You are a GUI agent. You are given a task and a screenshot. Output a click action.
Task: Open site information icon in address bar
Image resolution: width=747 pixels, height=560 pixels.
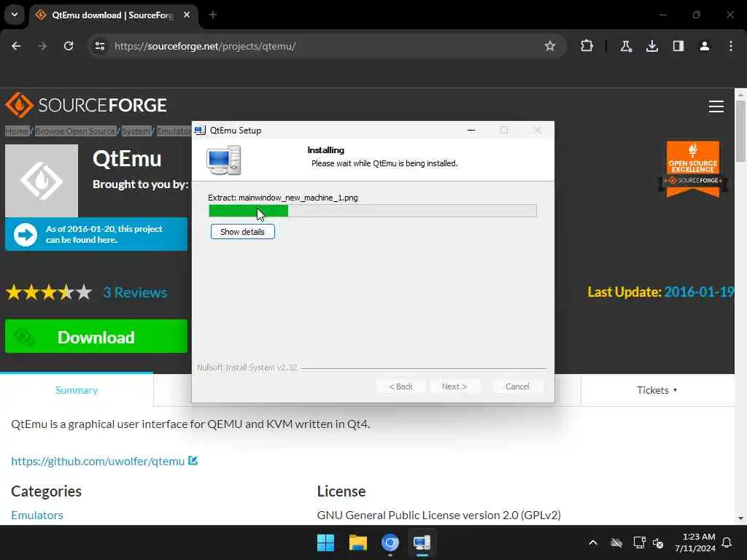click(x=99, y=46)
